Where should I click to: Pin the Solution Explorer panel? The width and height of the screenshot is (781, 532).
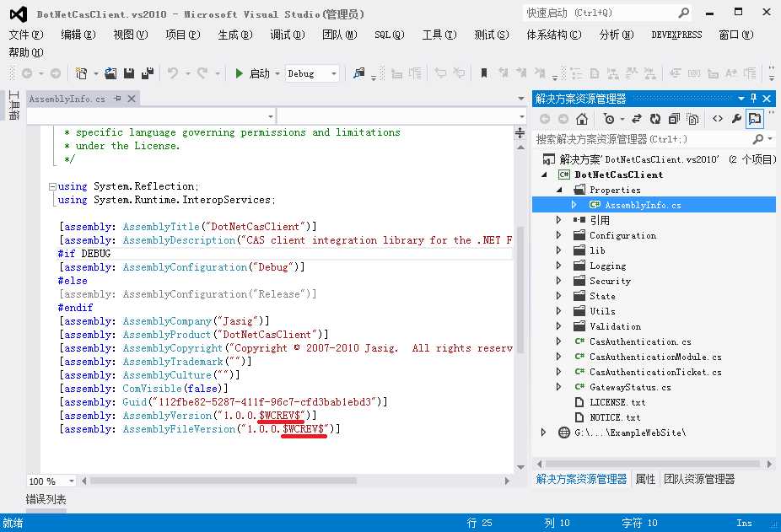pos(754,98)
